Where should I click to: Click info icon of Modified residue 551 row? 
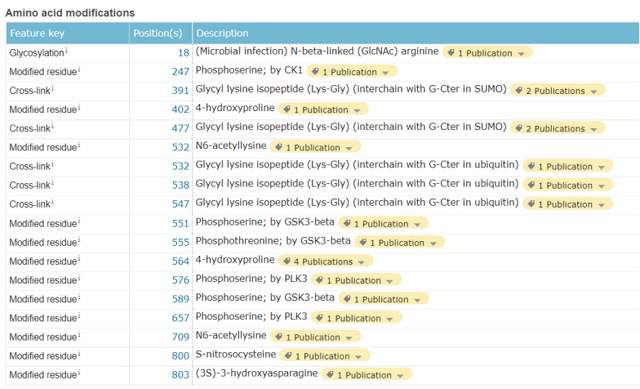(79, 221)
